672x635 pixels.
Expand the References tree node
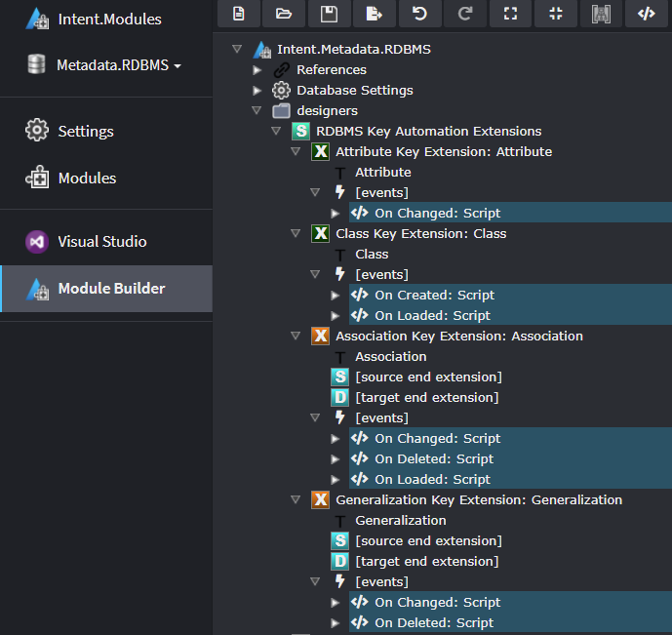[257, 70]
